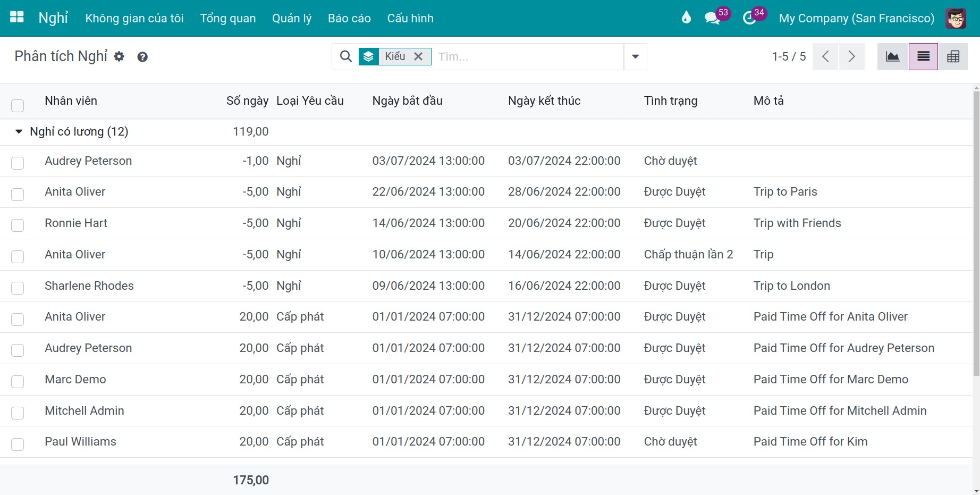Open the search options dropdown arrow
The image size is (980, 495).
pos(635,56)
